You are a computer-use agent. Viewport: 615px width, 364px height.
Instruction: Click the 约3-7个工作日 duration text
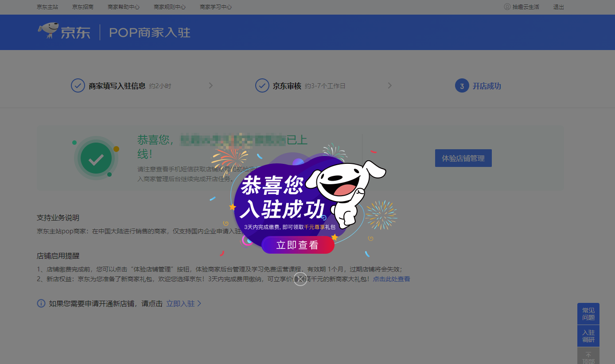coord(325,86)
